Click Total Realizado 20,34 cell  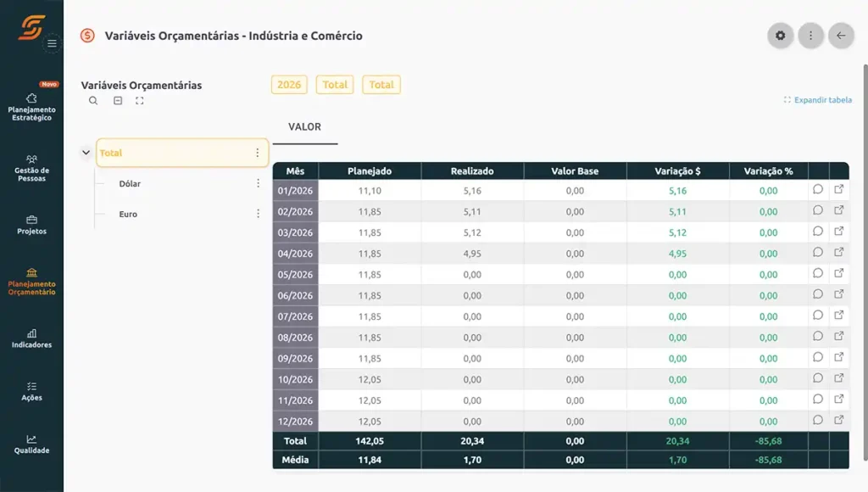click(x=472, y=441)
